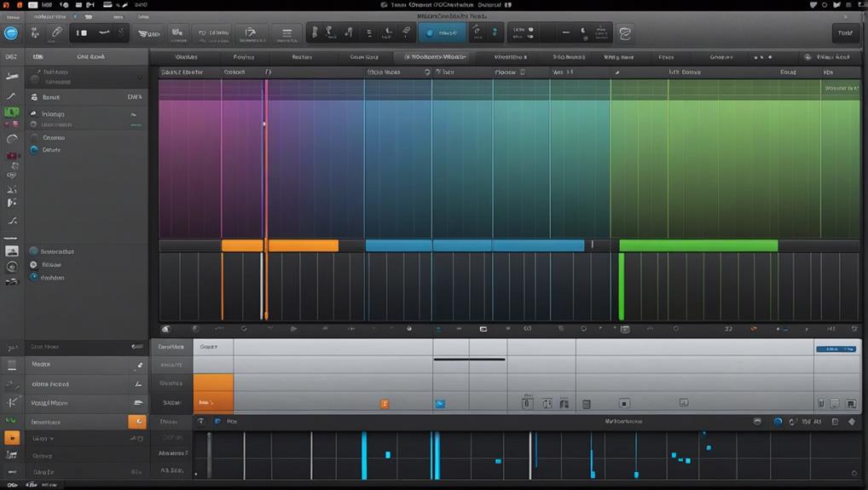This screenshot has width=868, height=490.
Task: Select the longer second orange clip on track
Action: point(304,245)
